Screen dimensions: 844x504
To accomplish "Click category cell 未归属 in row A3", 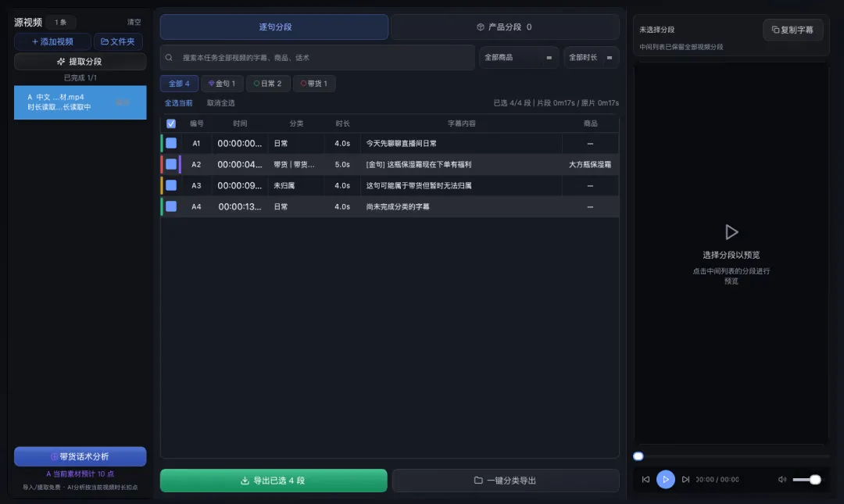I will click(284, 185).
